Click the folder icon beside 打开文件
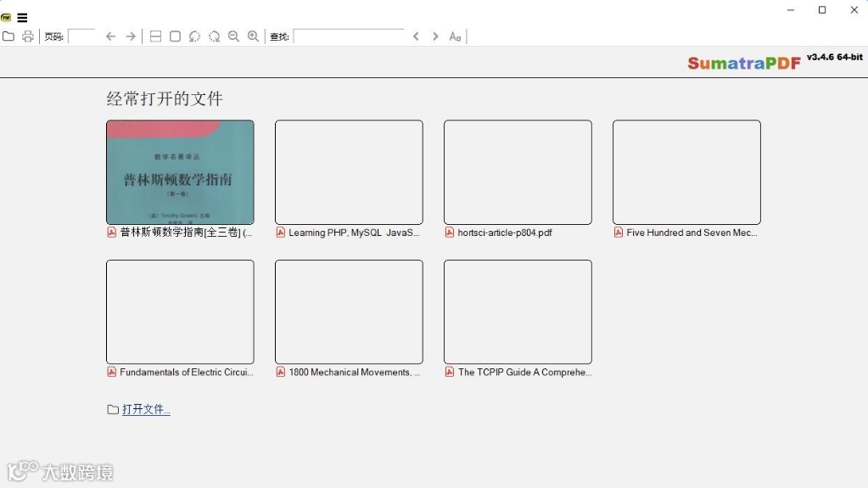The image size is (868, 488). 113,409
